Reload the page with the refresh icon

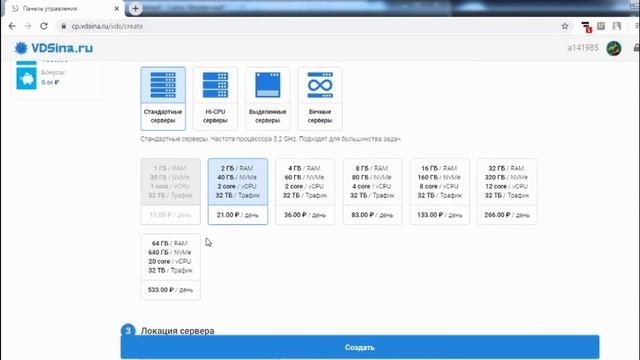(x=44, y=26)
